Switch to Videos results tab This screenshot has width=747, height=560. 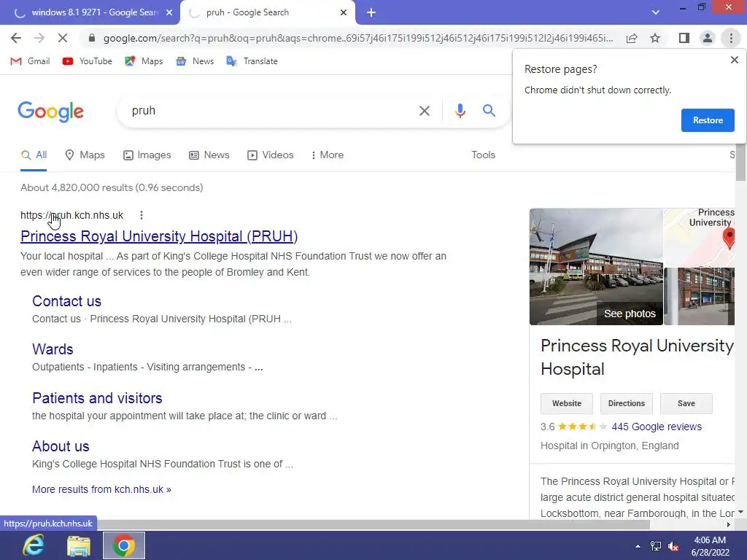point(271,155)
